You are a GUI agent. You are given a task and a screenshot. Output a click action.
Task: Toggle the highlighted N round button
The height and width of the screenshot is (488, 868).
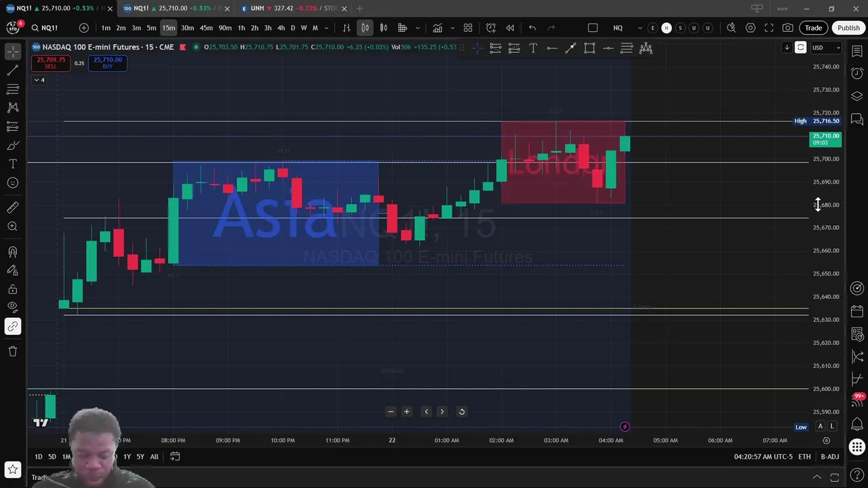tap(667, 28)
